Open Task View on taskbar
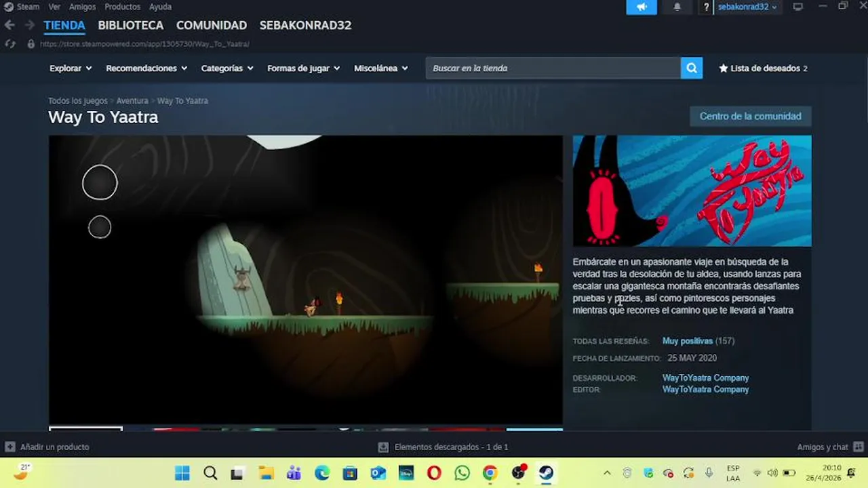 pos(237,473)
